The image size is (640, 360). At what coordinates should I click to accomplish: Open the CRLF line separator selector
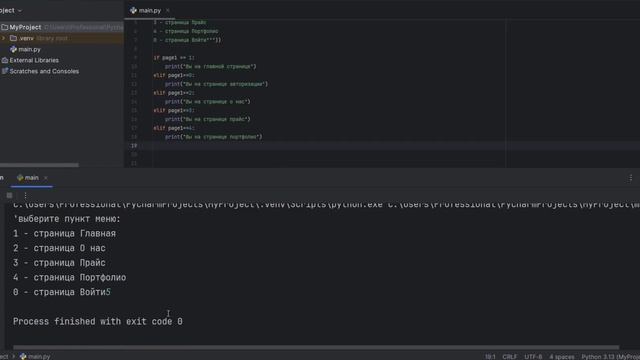[509, 357]
